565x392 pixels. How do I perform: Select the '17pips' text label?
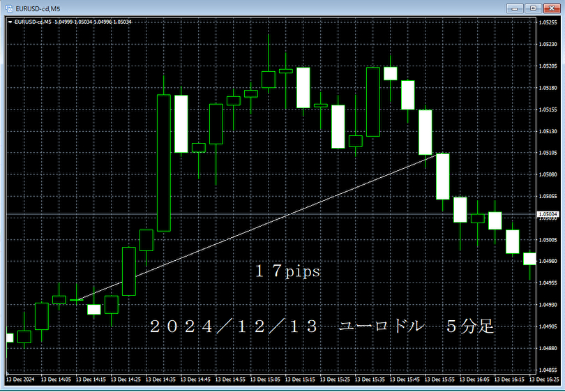287,271
